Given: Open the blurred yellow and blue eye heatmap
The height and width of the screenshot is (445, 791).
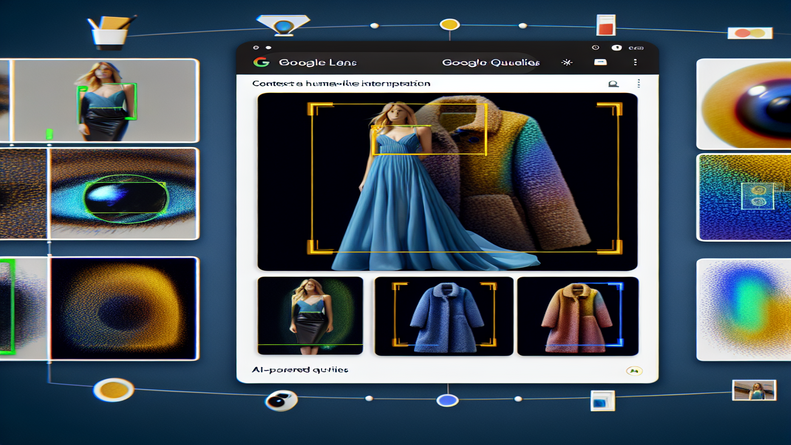Looking at the screenshot, I should click(124, 308).
